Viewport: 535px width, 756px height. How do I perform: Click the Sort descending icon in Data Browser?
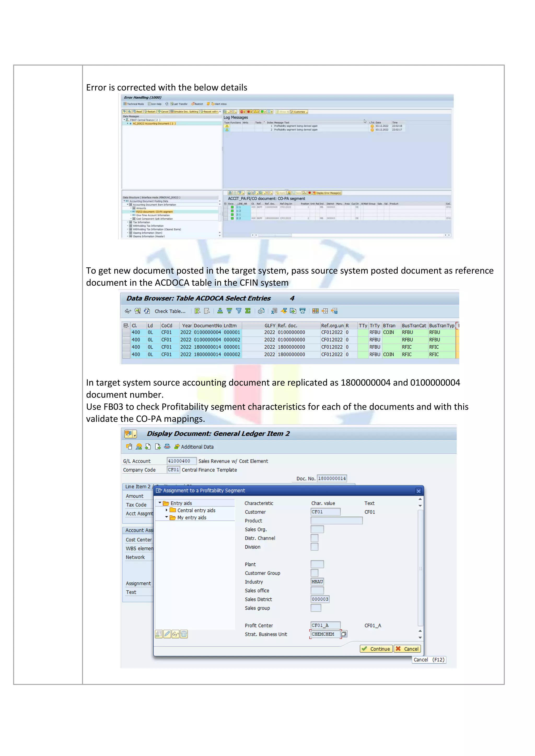229,311
